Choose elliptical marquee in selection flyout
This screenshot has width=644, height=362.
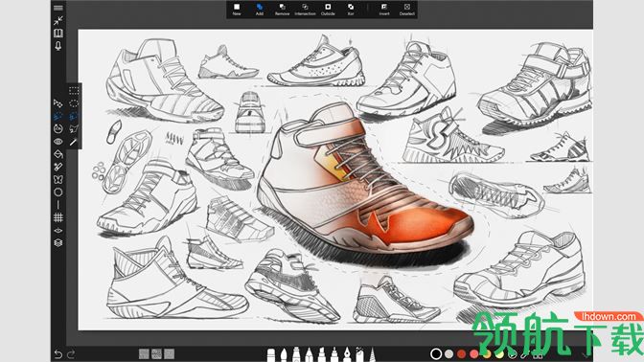[74, 103]
